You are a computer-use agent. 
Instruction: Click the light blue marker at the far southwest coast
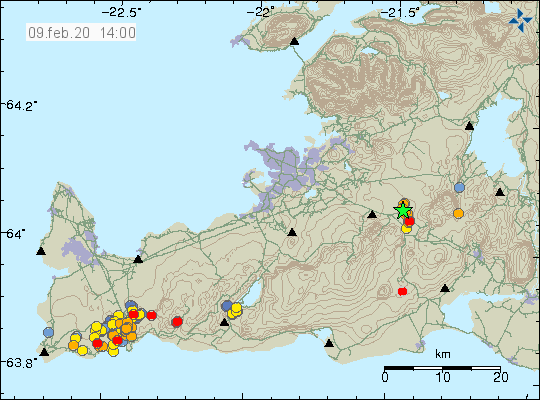(49, 332)
